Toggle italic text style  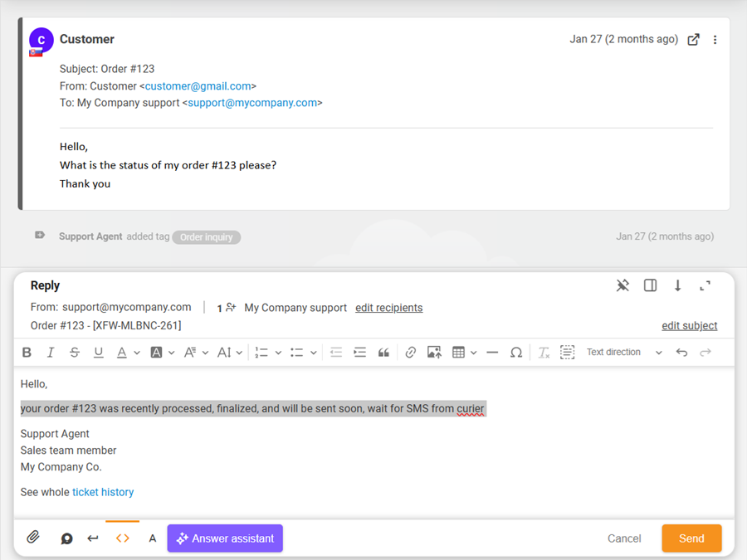[x=51, y=353]
